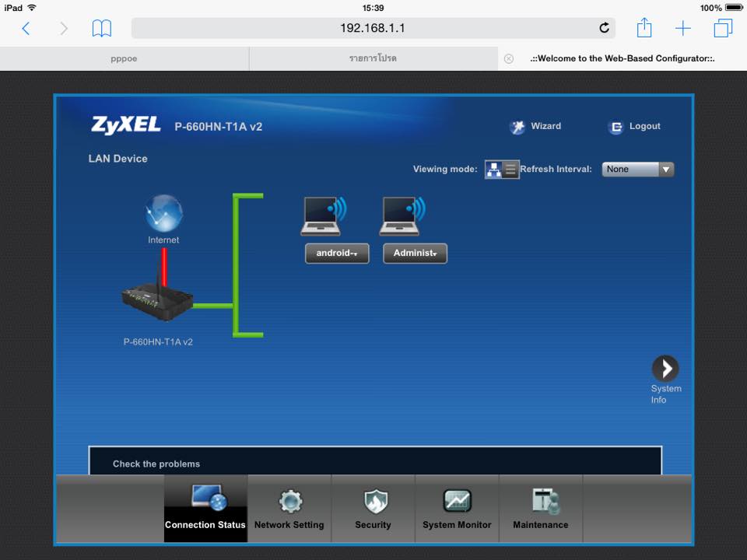Tap the 15:39 clock in status bar
This screenshot has height=560, width=747.
[373, 8]
